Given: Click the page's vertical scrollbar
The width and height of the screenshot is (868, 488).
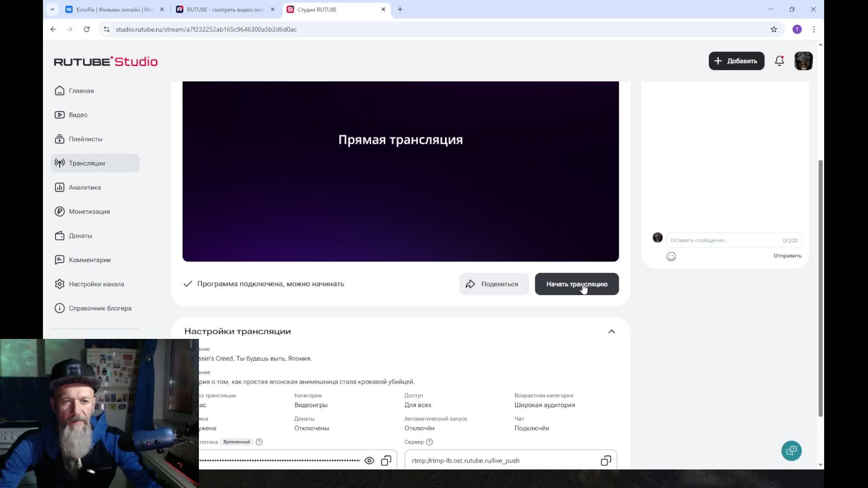Looking at the screenshot, I should click(821, 289).
